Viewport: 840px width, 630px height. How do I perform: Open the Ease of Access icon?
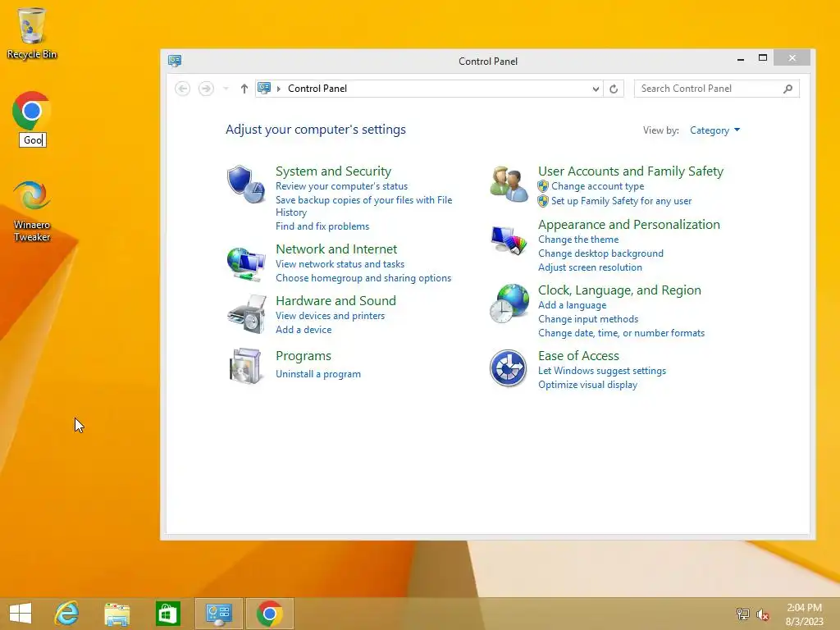point(508,368)
